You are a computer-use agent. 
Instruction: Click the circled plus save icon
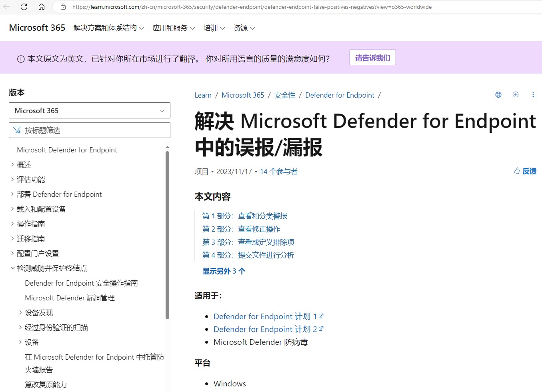tap(516, 95)
